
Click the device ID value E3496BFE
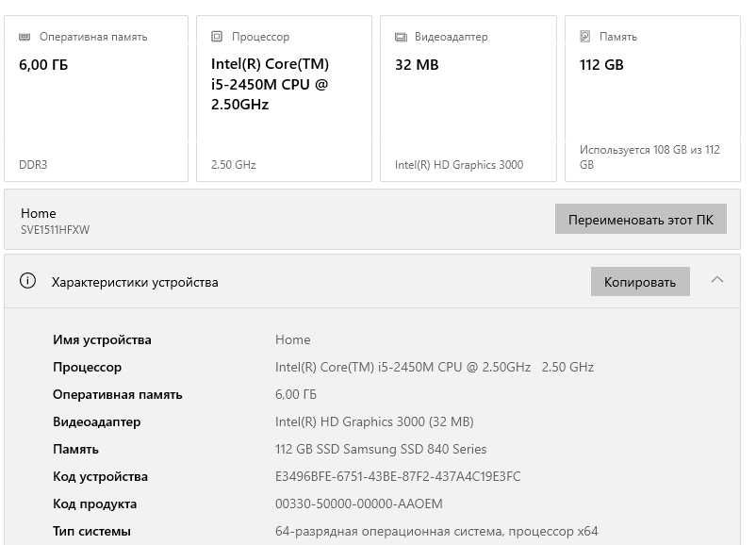[x=398, y=476]
